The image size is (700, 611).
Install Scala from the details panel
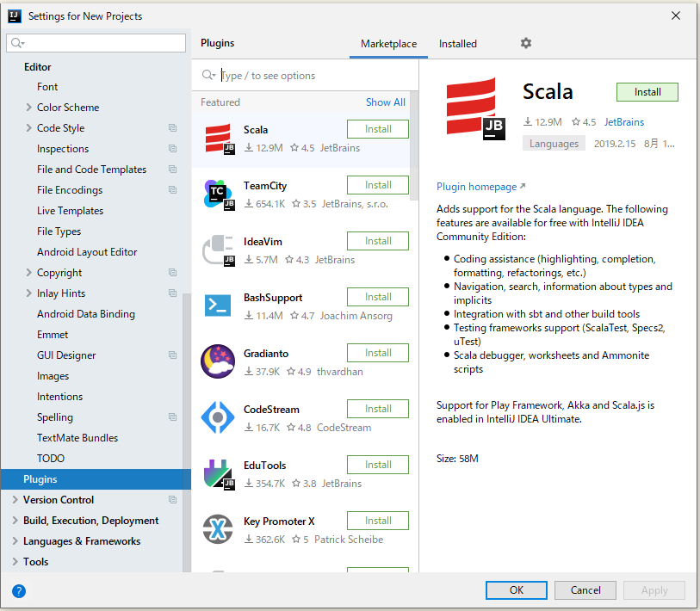pos(647,92)
